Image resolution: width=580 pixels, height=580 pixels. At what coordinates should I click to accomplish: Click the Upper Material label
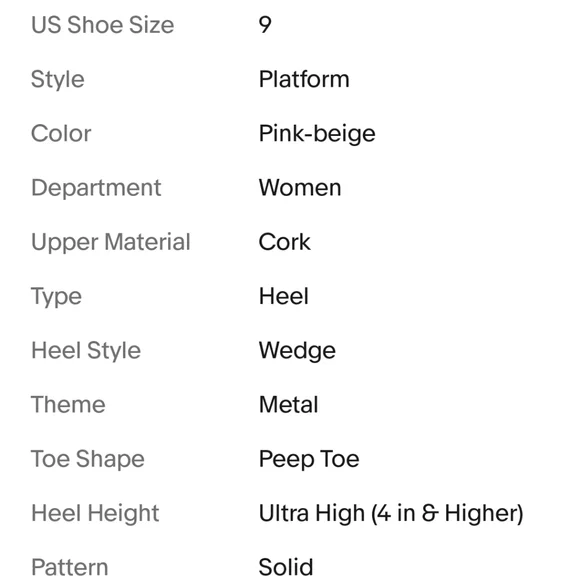tap(111, 243)
